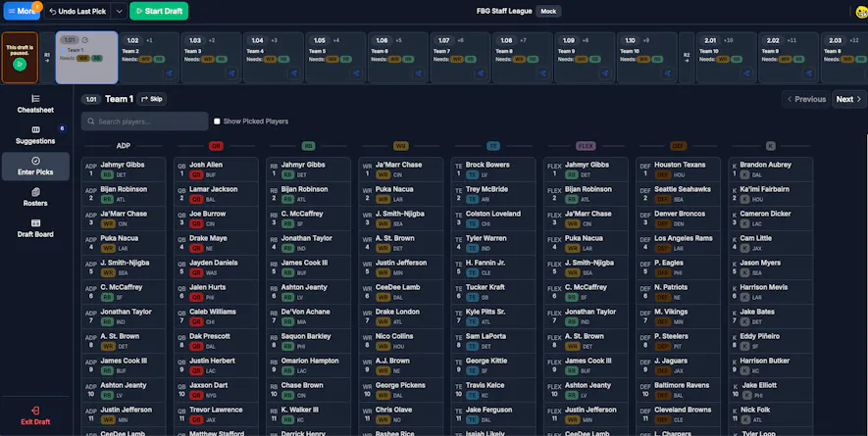Screen dimensions: 868x436
Task: Click the clock icon on pick 1.01
Action: tap(84, 40)
